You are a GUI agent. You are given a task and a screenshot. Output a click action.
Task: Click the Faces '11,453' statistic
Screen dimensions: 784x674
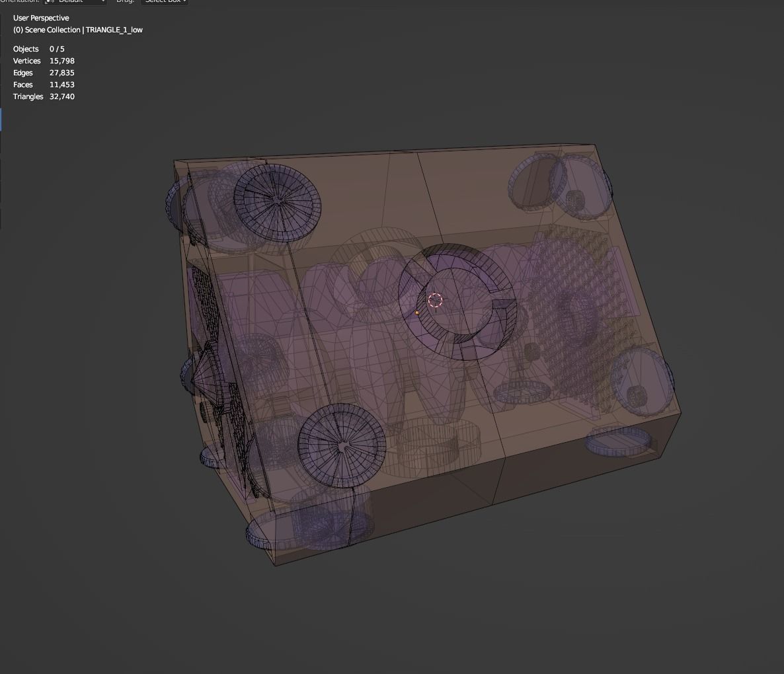pos(62,85)
